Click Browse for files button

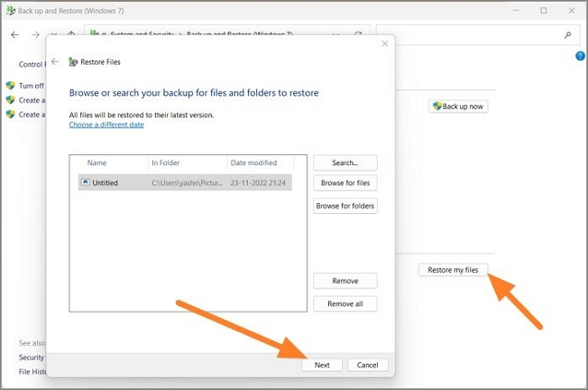point(345,183)
